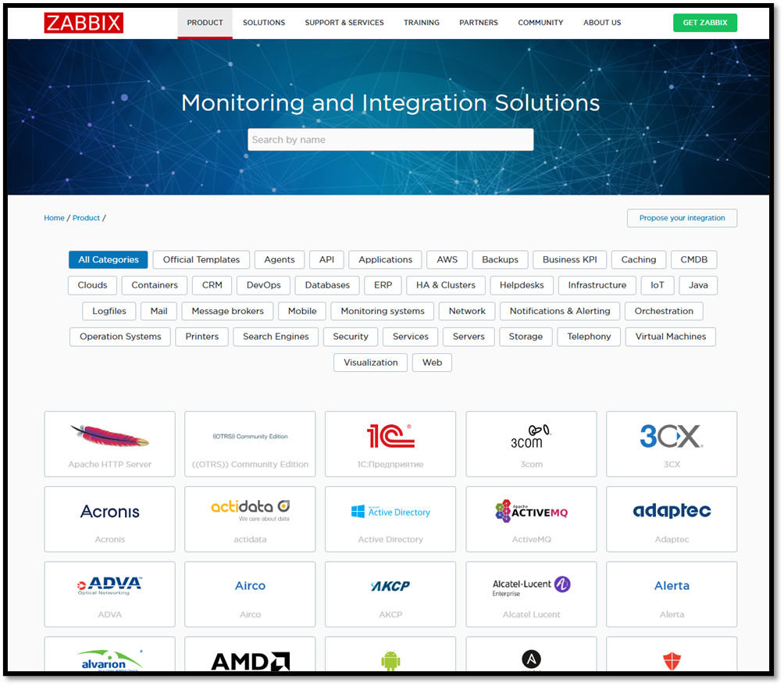The image size is (784, 686).
Task: Focus the Search by name field
Action: pyautogui.click(x=390, y=140)
